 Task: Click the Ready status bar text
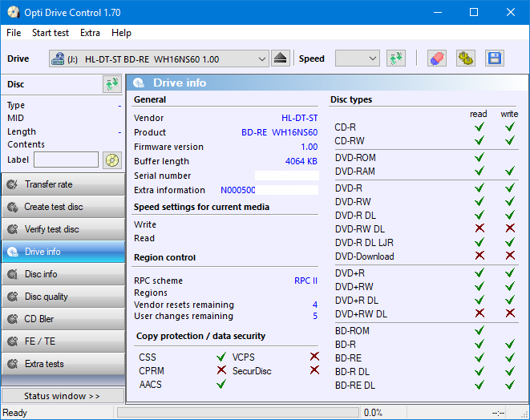[14, 413]
